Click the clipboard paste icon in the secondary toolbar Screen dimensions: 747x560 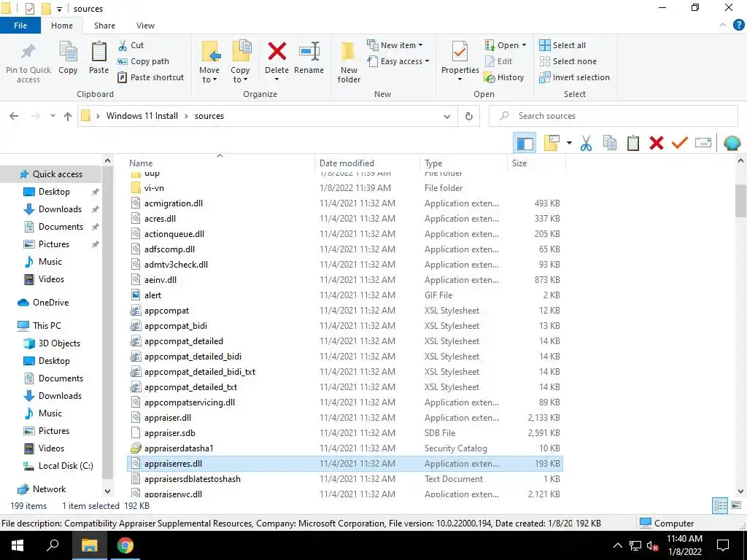pyautogui.click(x=633, y=144)
